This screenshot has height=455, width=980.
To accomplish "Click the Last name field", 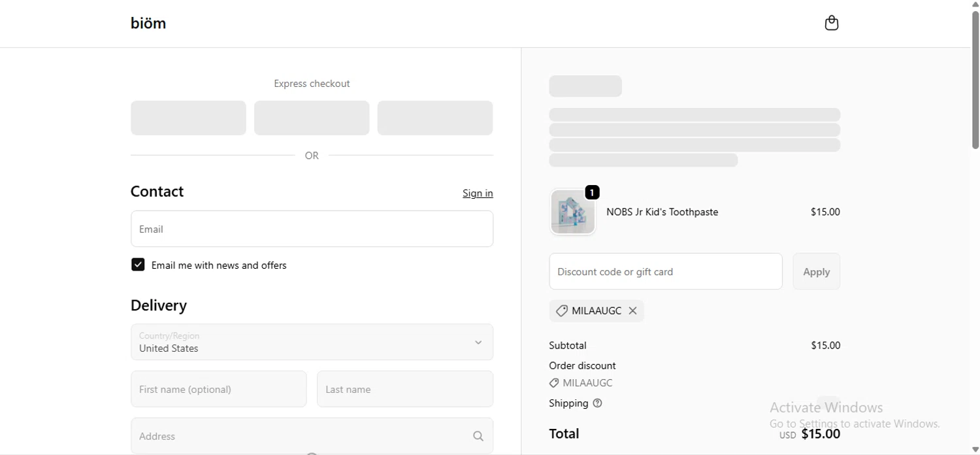I will tap(405, 389).
